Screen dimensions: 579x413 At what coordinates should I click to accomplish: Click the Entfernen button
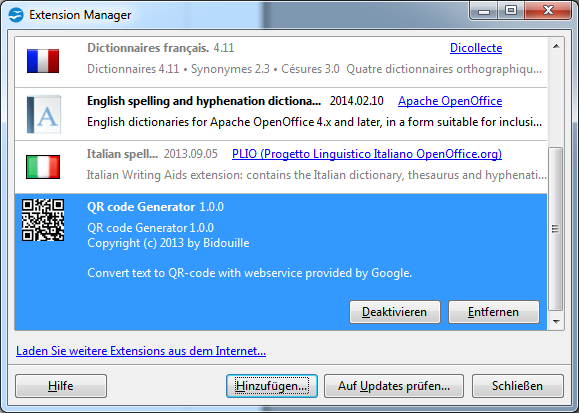[x=494, y=312]
